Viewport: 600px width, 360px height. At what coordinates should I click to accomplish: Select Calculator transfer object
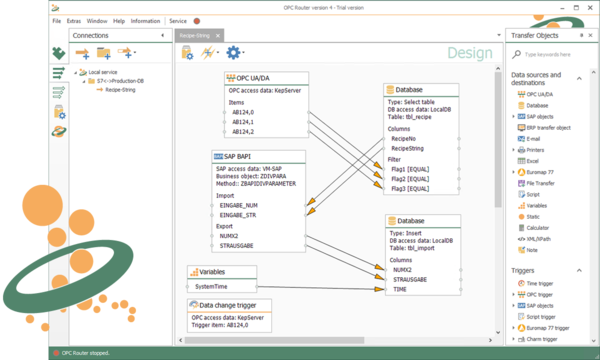click(x=538, y=228)
